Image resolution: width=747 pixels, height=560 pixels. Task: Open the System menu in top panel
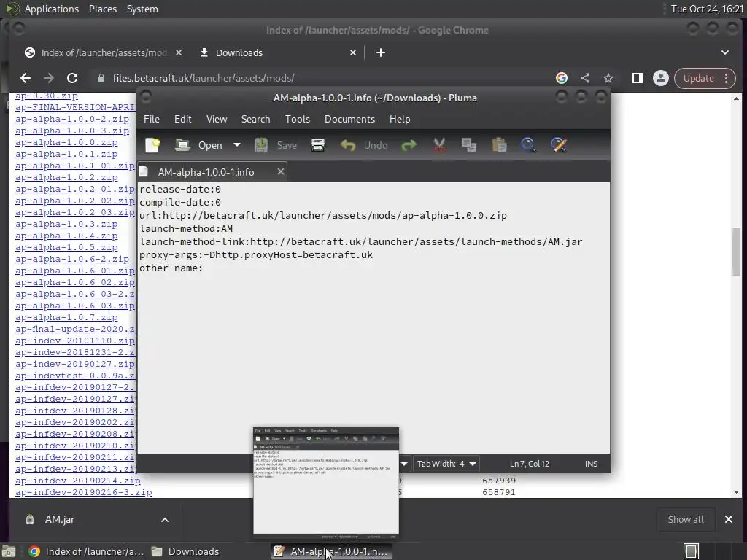(x=142, y=9)
